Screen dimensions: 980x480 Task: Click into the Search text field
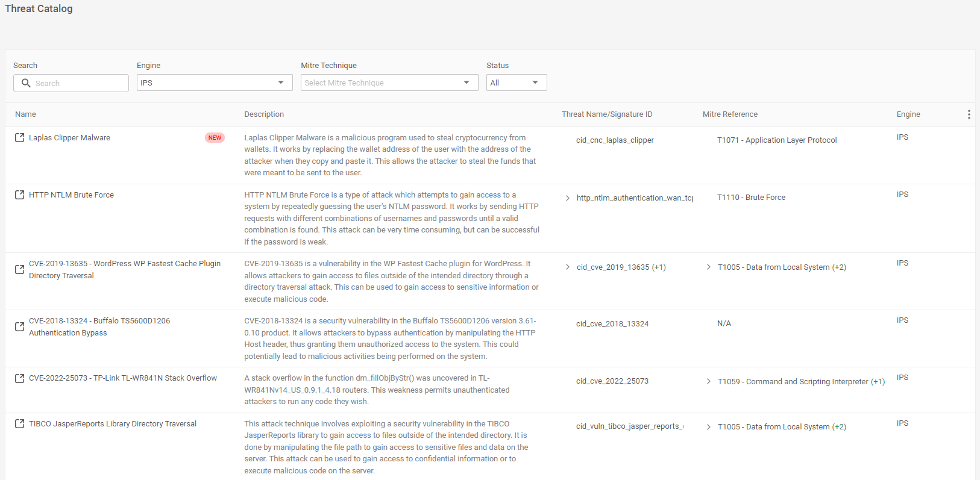click(x=78, y=83)
